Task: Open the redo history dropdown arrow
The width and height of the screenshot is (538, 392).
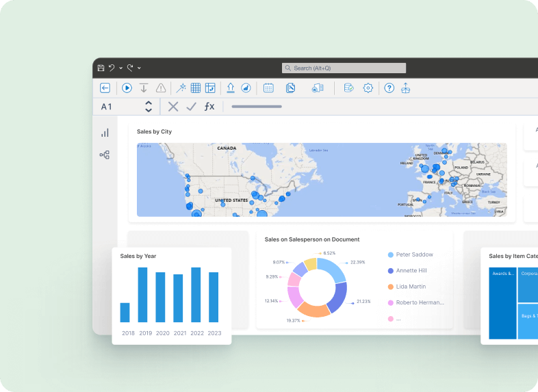Action: (139, 68)
